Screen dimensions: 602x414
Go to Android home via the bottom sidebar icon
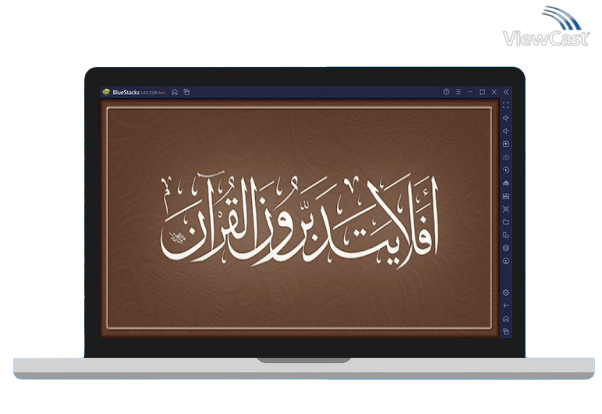click(506, 319)
